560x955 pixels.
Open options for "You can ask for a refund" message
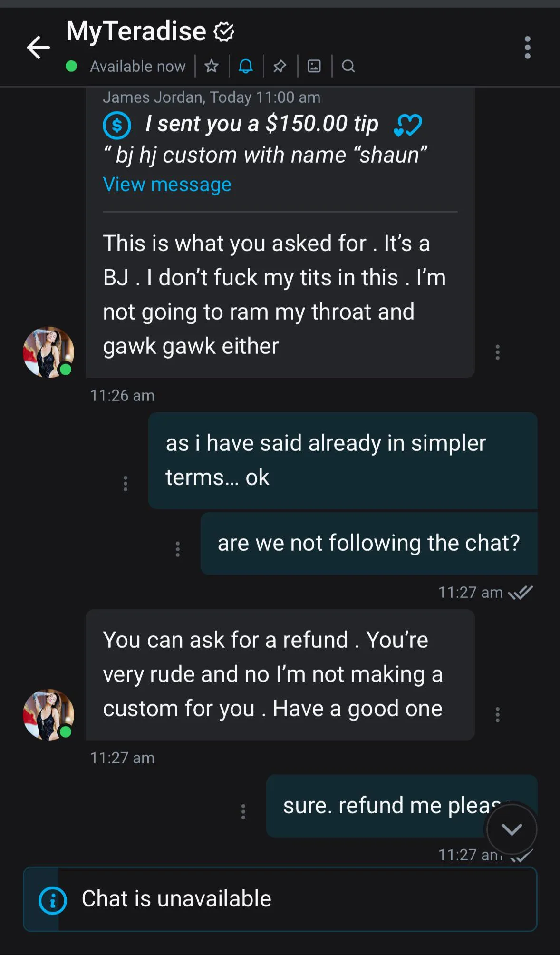498,715
